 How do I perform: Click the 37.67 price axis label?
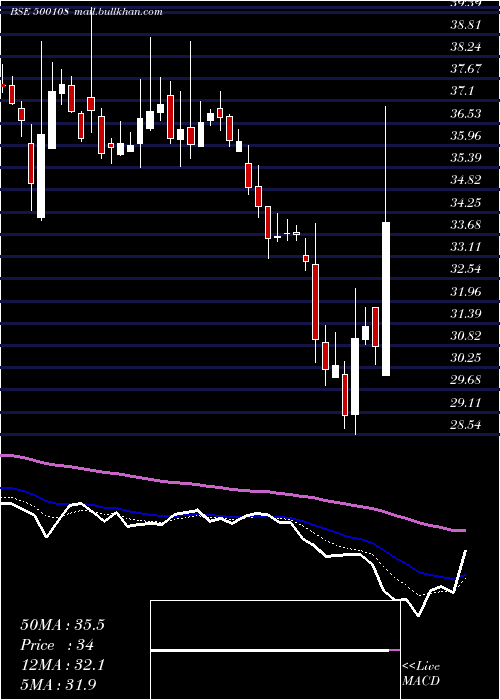coord(466,69)
